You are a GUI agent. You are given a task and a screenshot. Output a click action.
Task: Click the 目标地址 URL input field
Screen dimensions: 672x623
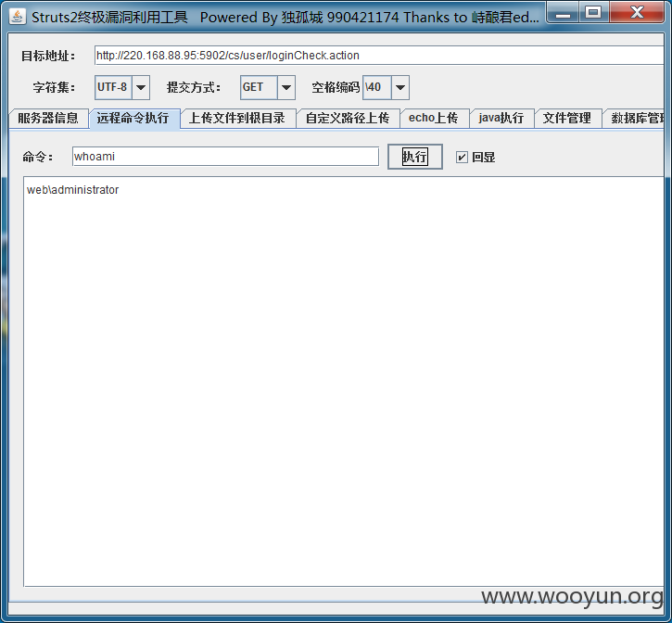pos(379,56)
